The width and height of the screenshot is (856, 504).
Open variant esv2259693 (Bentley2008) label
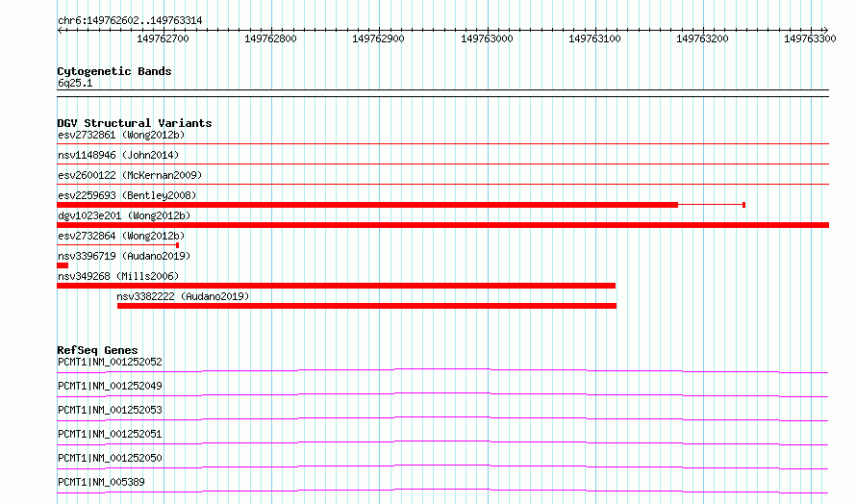(x=127, y=195)
